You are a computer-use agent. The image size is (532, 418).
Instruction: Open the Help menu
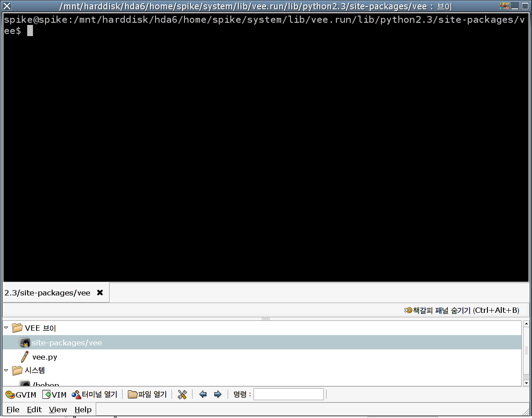(x=83, y=410)
